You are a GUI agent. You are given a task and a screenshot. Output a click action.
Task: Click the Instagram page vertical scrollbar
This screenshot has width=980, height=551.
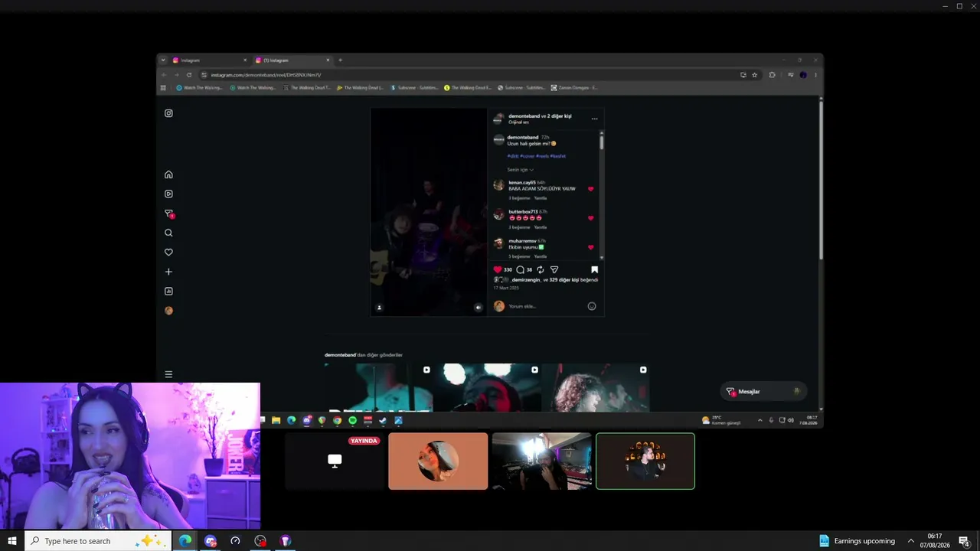click(x=821, y=180)
